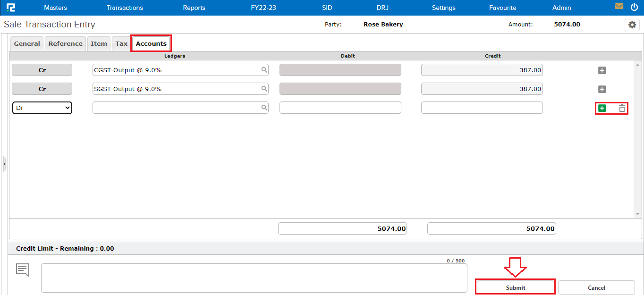Click the comment note icon
This screenshot has height=295, width=644.
click(22, 270)
